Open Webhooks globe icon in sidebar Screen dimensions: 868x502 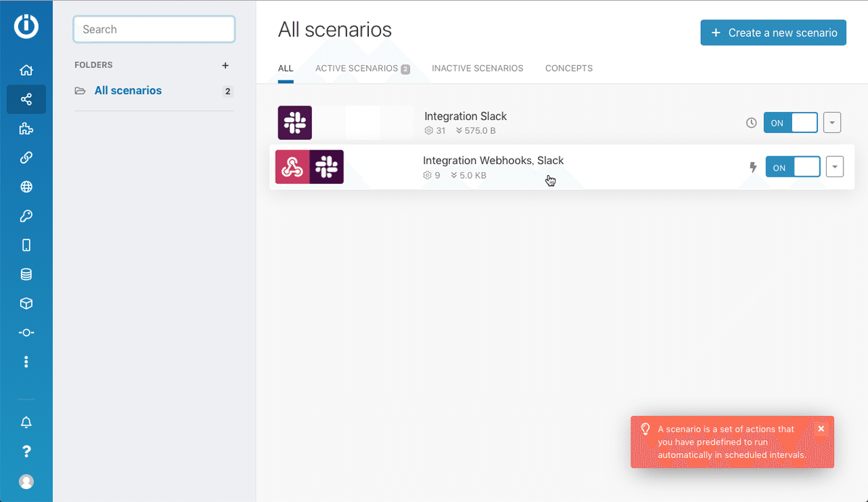[26, 187]
